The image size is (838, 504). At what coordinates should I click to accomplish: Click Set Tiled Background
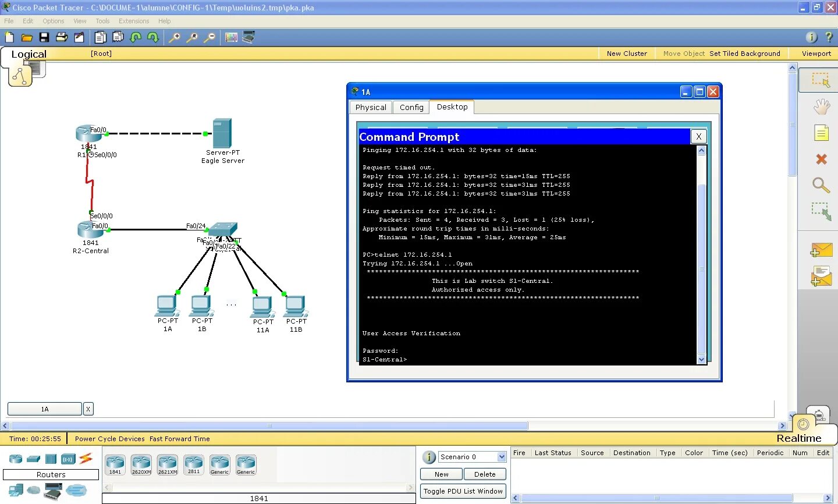(744, 54)
